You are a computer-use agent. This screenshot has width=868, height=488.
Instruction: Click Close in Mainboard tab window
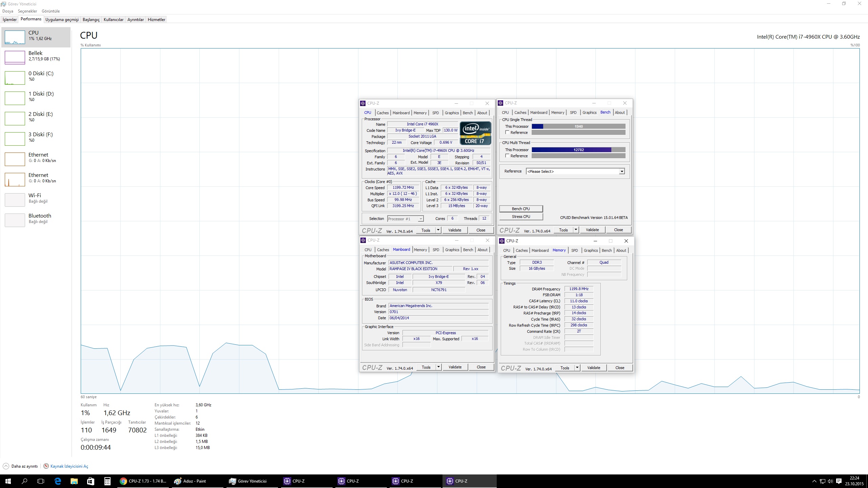tap(481, 367)
